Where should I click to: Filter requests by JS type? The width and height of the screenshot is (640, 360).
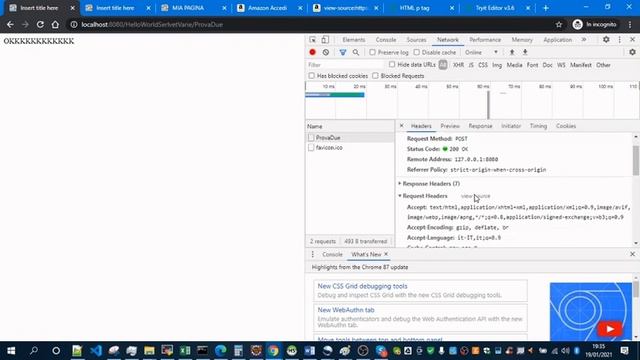point(471,65)
